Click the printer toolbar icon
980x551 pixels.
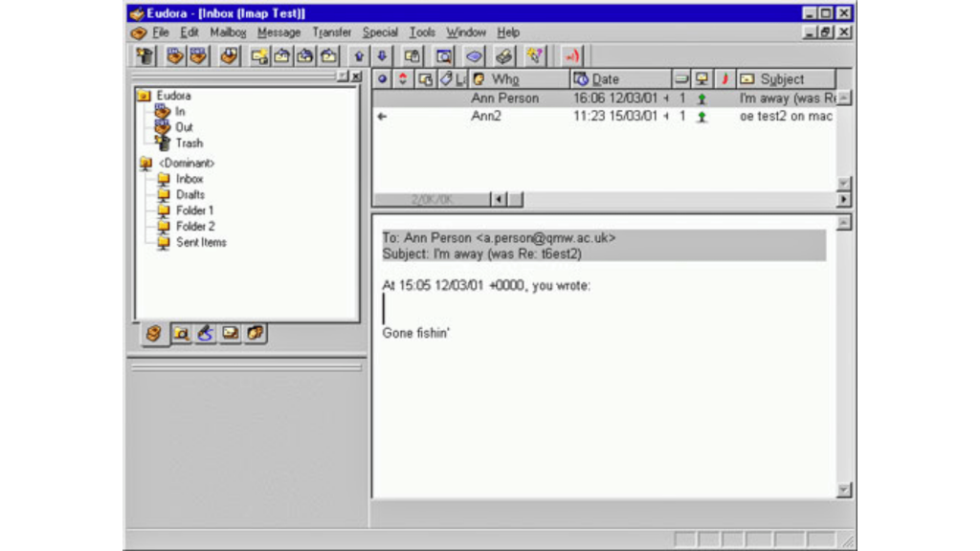504,56
